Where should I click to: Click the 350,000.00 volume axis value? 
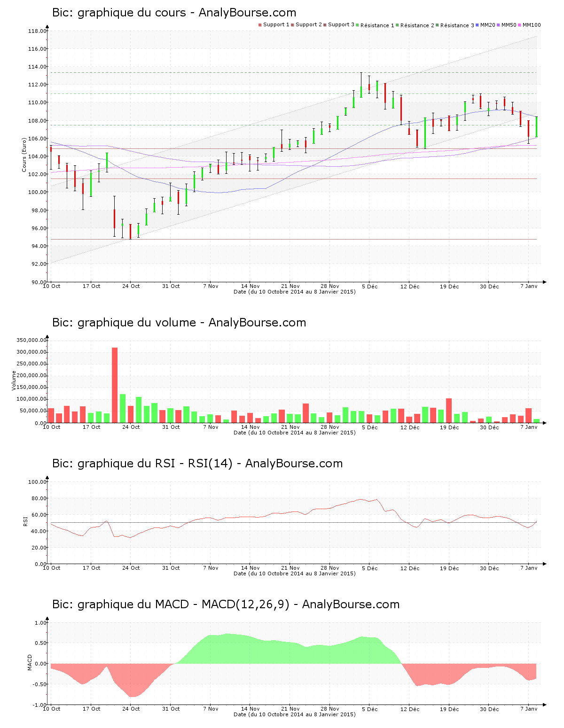coord(31,340)
